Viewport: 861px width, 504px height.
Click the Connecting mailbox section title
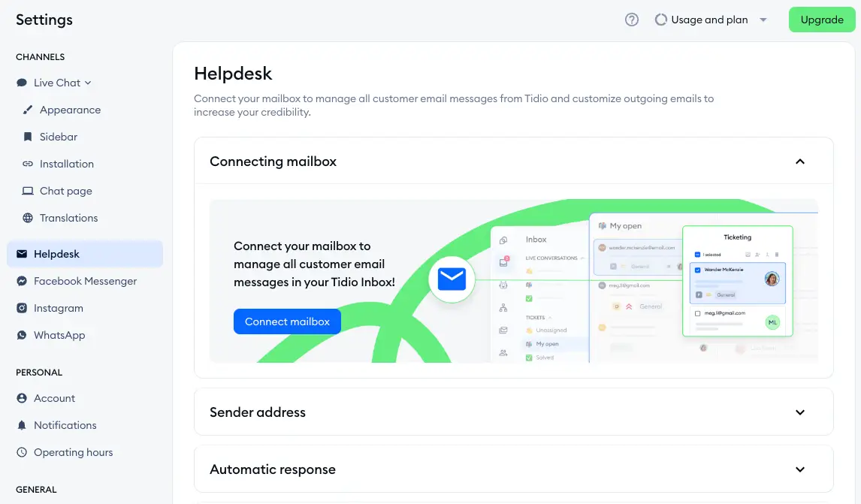[x=273, y=161]
